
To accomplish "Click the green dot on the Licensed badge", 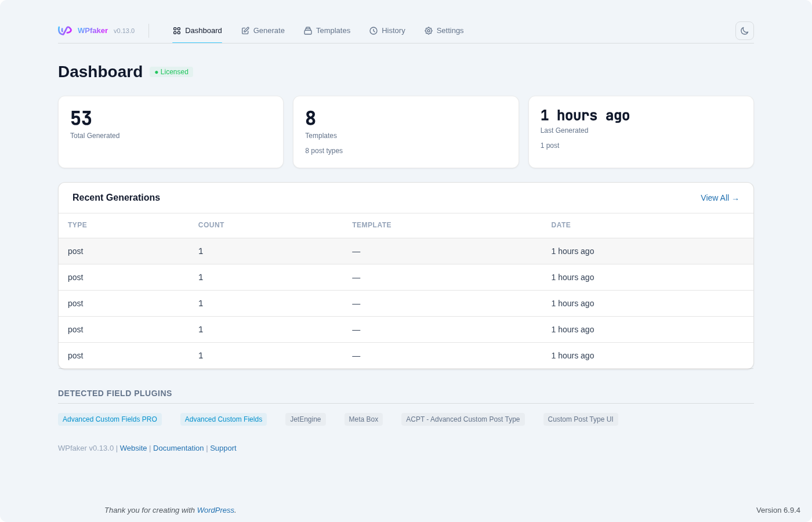I will [x=155, y=72].
